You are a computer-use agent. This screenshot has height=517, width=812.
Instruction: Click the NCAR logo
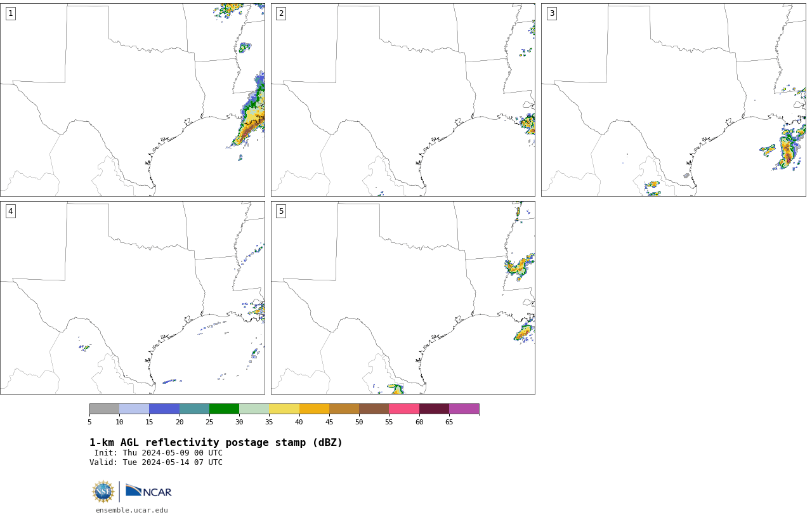(148, 491)
